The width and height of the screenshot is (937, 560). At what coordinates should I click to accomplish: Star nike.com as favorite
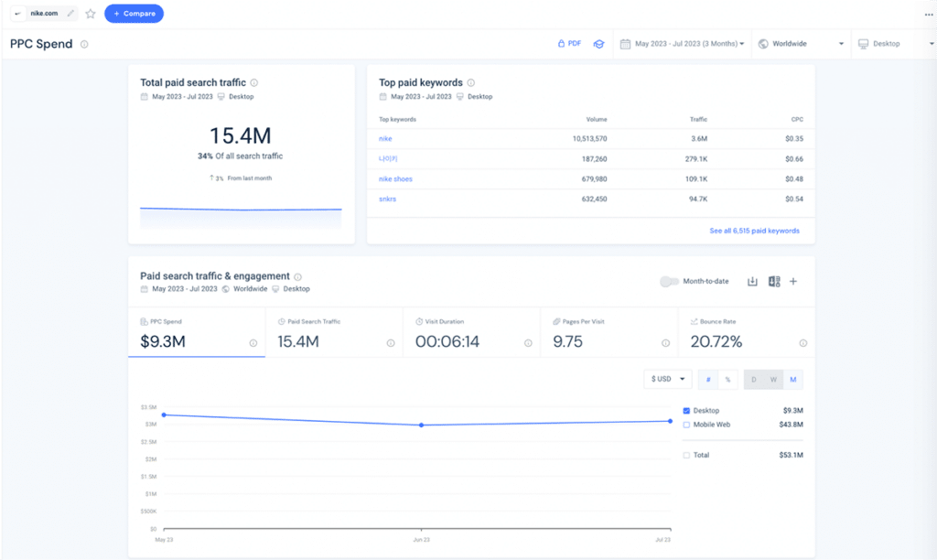[91, 13]
